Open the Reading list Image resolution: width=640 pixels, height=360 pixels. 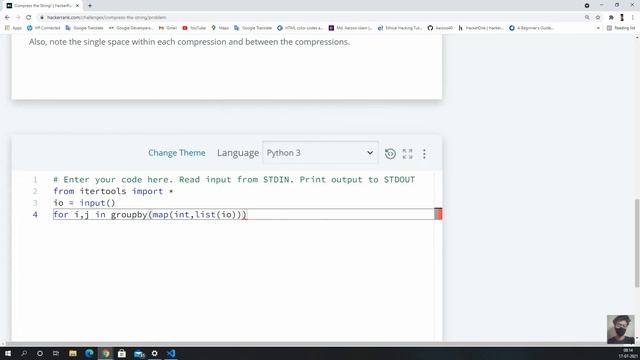[x=621, y=28]
